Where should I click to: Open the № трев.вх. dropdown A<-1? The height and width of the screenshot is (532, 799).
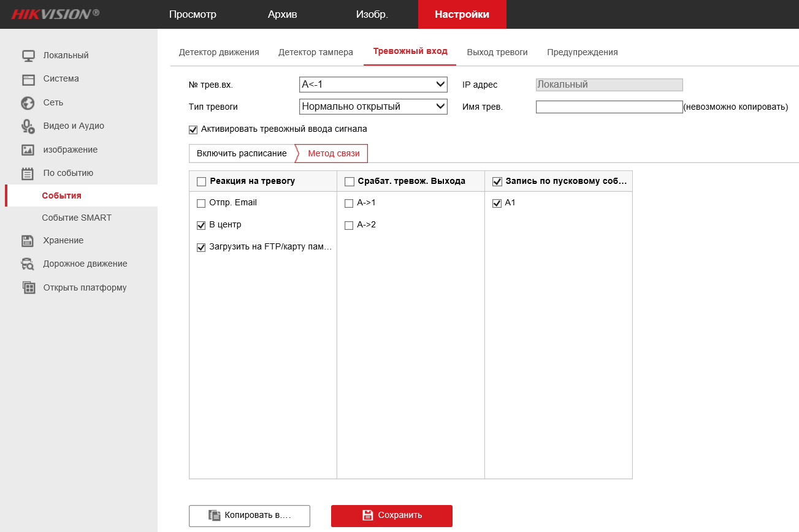[x=373, y=85]
